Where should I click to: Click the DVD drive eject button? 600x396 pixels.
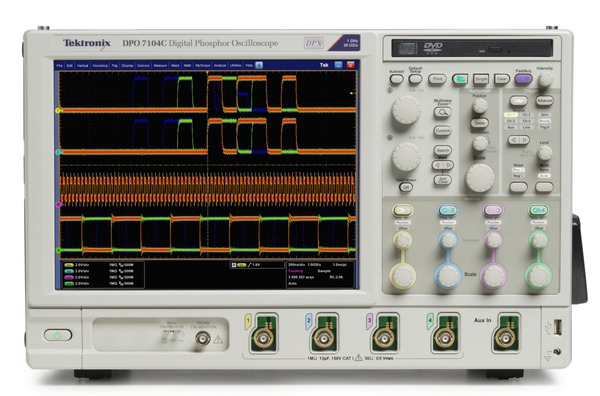tap(495, 49)
